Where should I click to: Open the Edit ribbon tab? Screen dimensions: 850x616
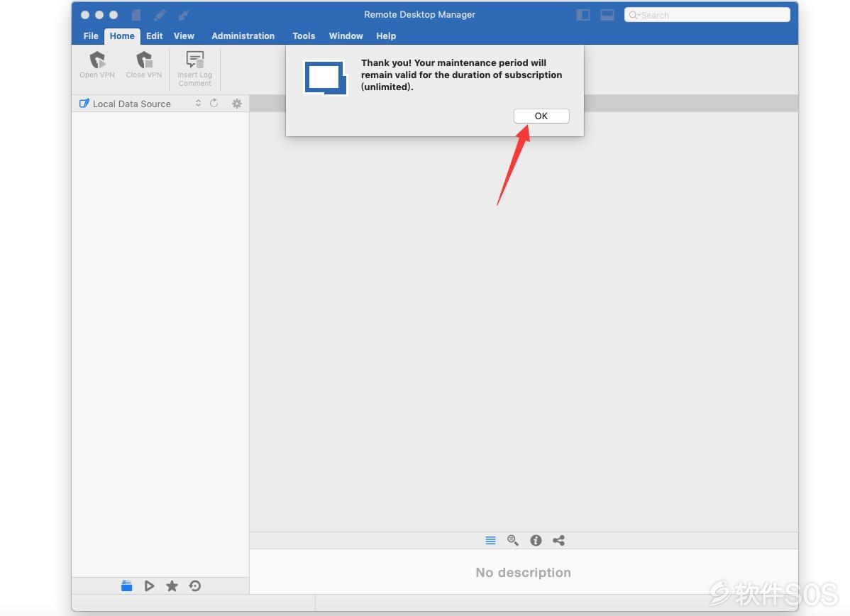[154, 35]
